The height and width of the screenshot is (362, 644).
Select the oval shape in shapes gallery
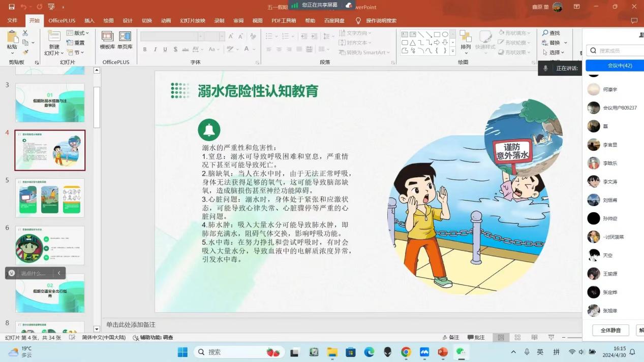pos(445,35)
